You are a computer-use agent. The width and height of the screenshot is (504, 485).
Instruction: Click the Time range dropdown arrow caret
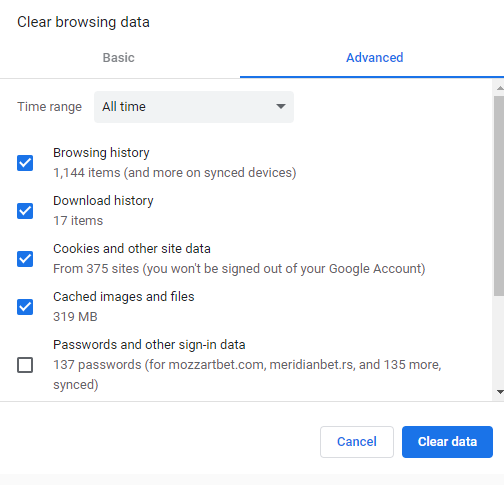click(281, 106)
